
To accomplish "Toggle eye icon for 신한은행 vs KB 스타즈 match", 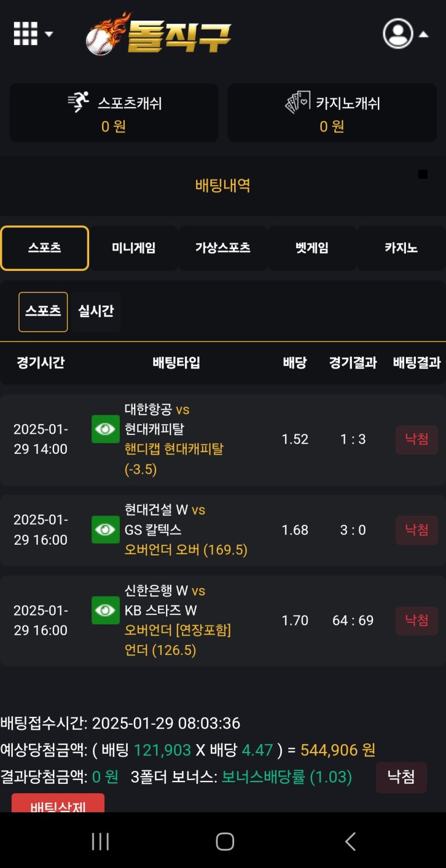I will pos(105,610).
